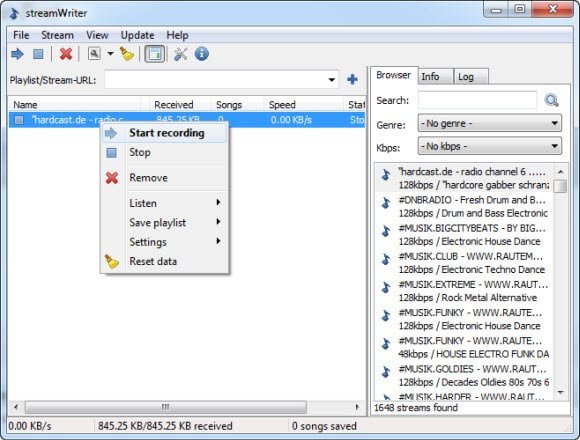This screenshot has width=580, height=440.
Task: Open the Genre dropdown showing No genre
Action: click(489, 123)
